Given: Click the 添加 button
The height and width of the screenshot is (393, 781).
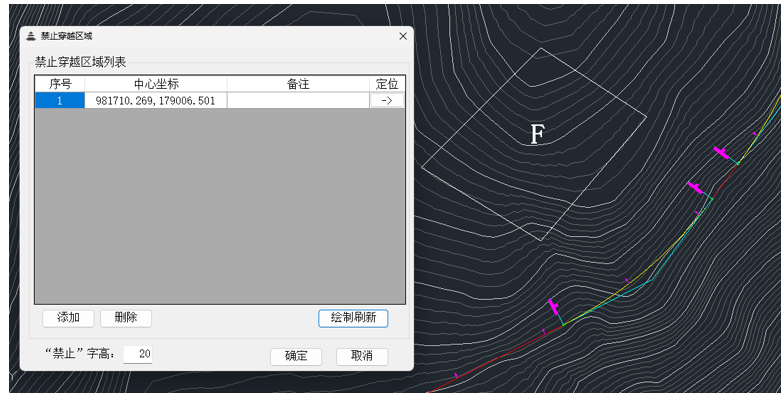Looking at the screenshot, I should (68, 318).
